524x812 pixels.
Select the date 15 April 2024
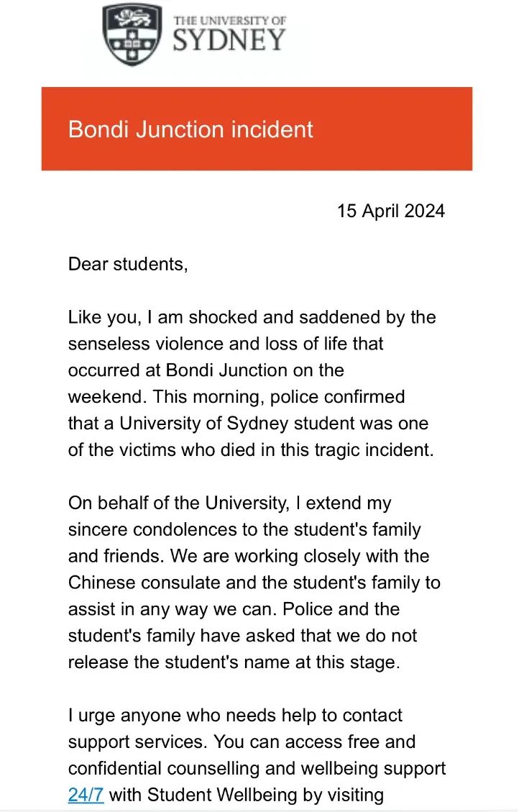[391, 211]
